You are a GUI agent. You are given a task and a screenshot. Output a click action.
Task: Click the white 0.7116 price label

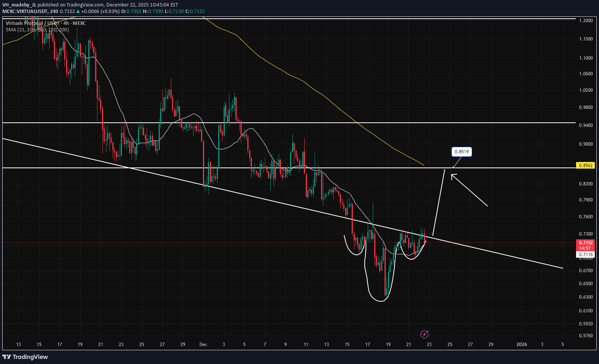click(586, 255)
